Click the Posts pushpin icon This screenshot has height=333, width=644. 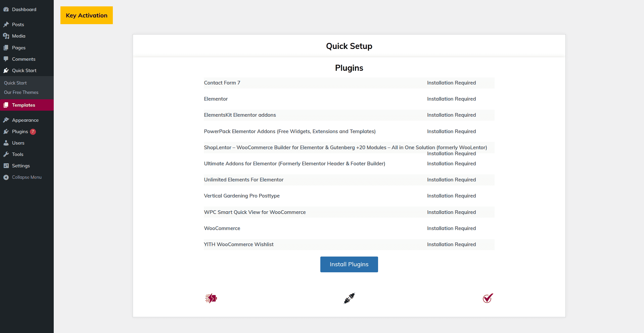(6, 24)
